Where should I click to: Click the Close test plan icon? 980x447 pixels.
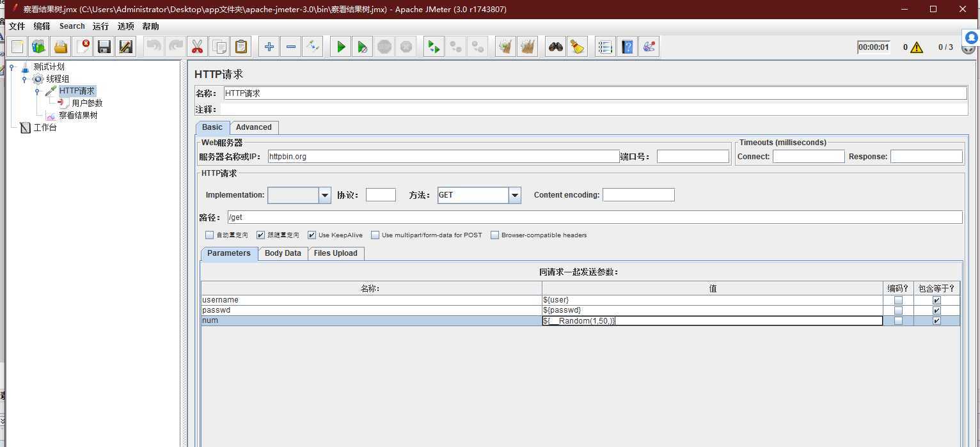pyautogui.click(x=83, y=47)
